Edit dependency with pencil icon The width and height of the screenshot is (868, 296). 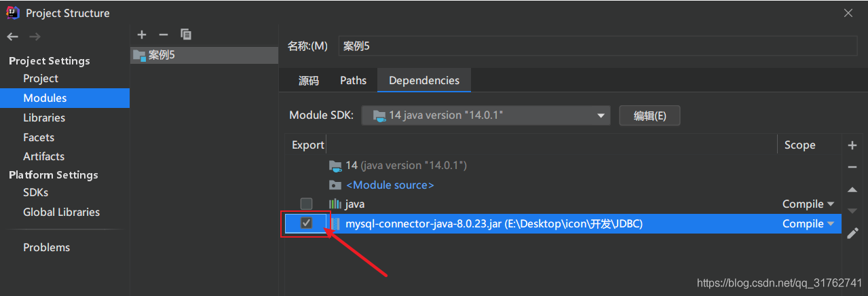(x=852, y=234)
